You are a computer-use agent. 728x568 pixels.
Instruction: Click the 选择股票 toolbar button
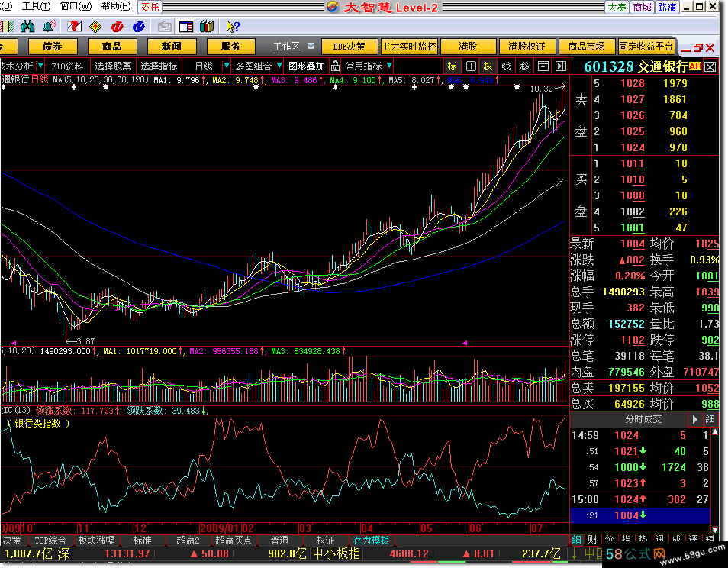(x=113, y=66)
